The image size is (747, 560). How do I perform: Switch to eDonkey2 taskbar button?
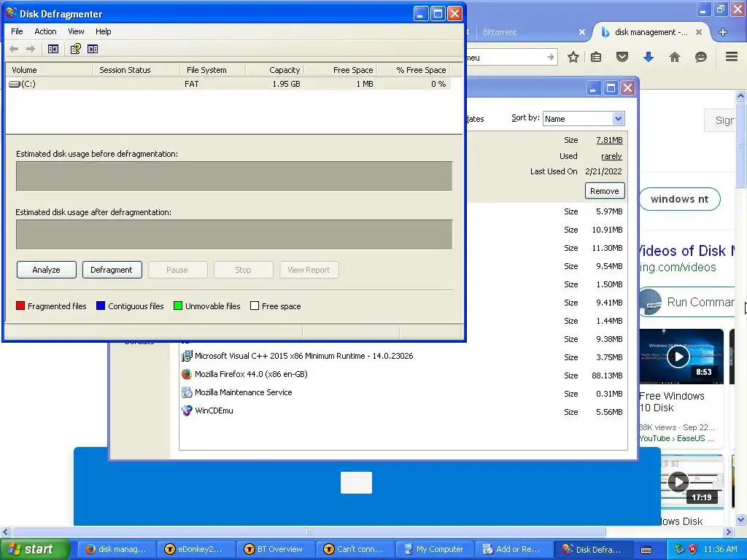196,549
